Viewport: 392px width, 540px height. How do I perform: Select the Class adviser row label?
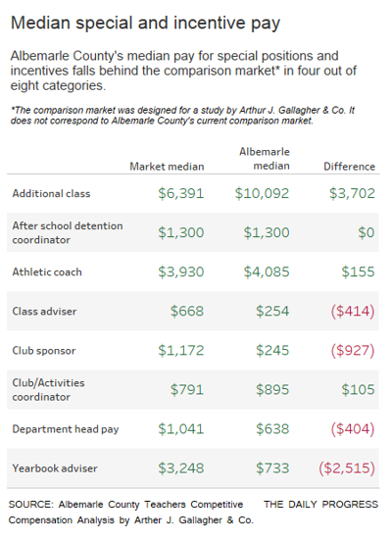[x=44, y=312]
